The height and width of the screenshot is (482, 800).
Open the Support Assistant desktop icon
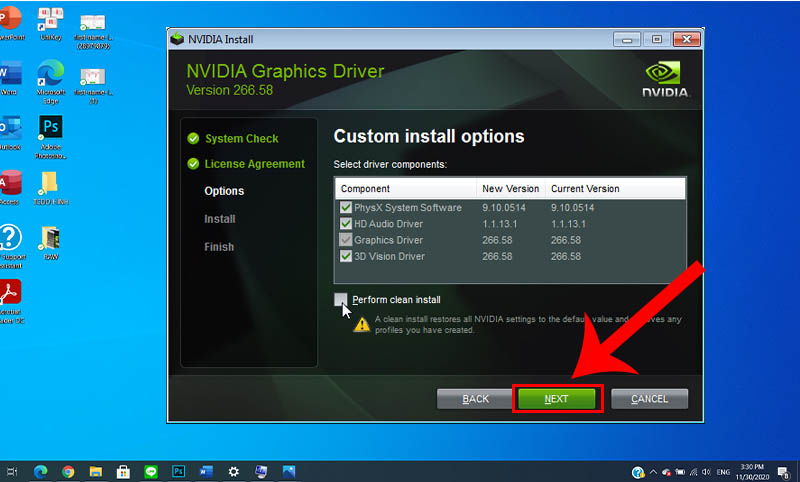click(x=11, y=247)
